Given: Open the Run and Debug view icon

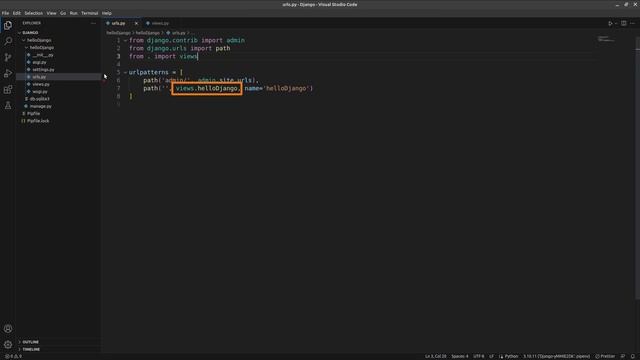Looking at the screenshot, I should (8, 73).
